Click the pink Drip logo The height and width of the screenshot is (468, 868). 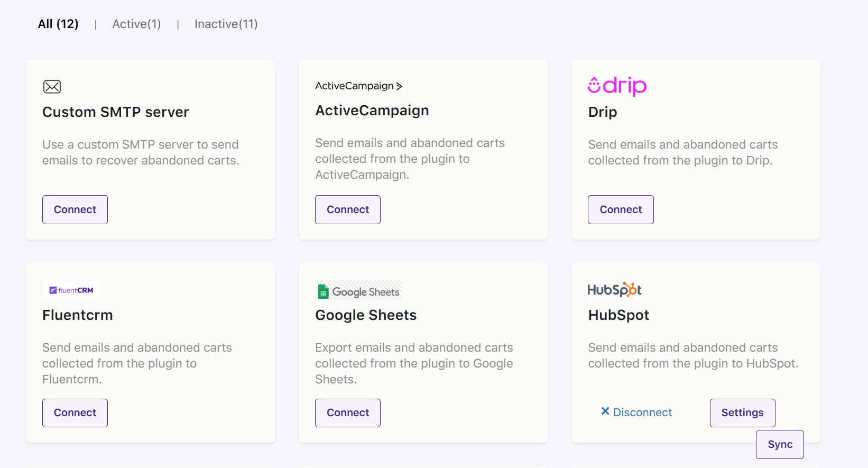click(617, 86)
